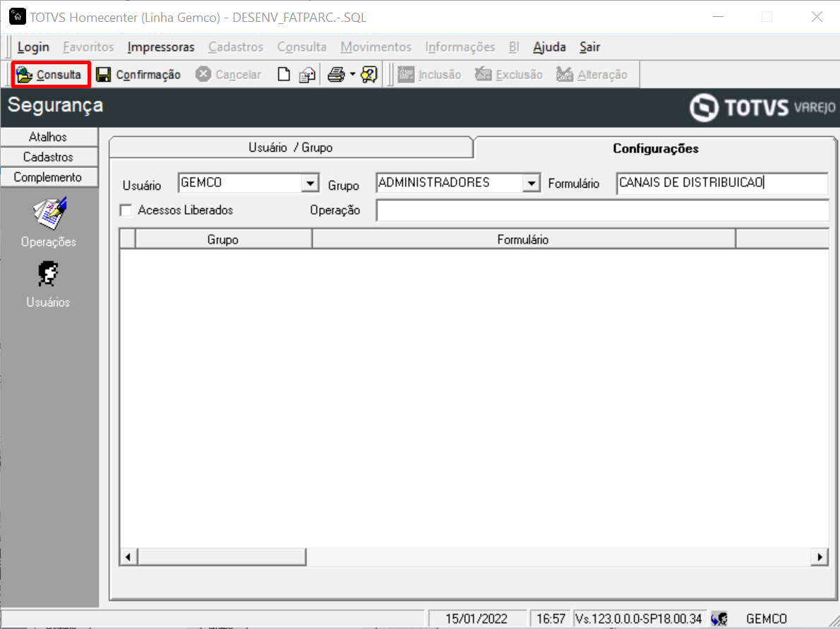Click the Formulário column header

coord(523,239)
